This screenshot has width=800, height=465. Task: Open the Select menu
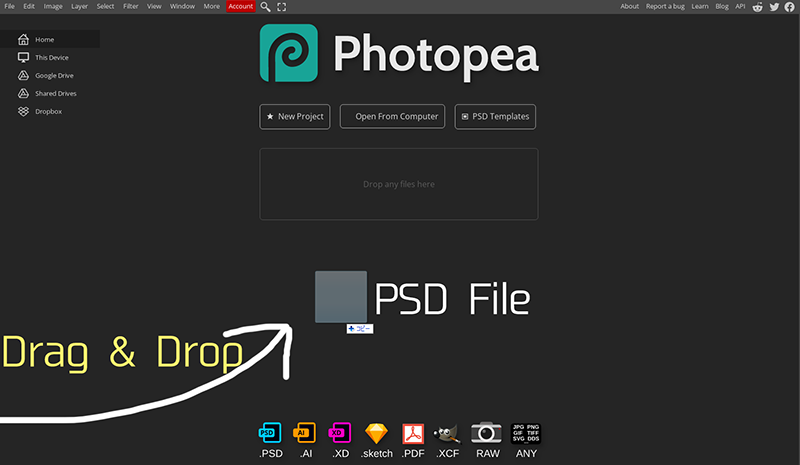pyautogui.click(x=105, y=6)
